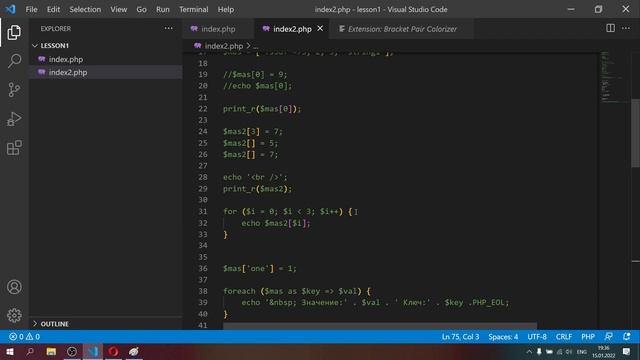Select the index2.php editor tab
Viewport: 640px width, 360px height.
coord(292,29)
